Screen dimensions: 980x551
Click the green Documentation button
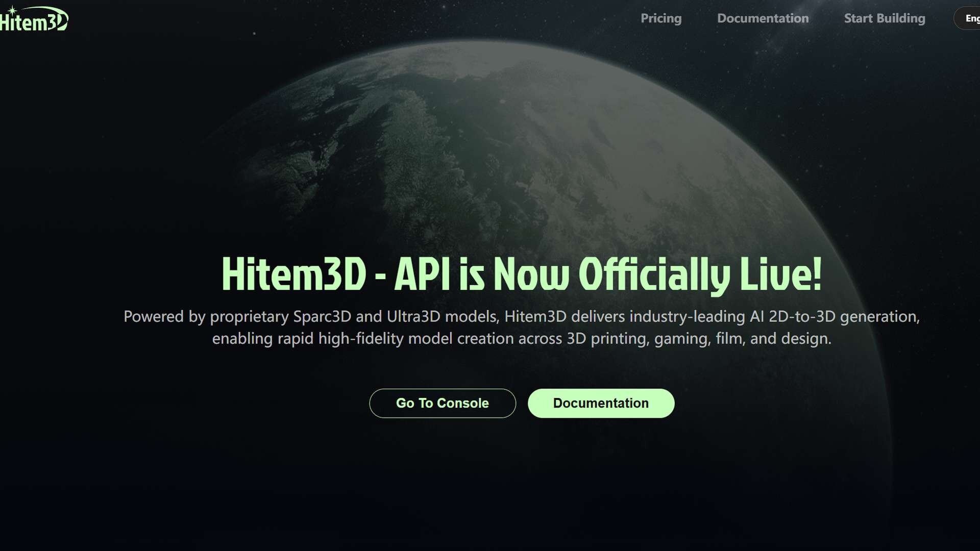coord(601,403)
